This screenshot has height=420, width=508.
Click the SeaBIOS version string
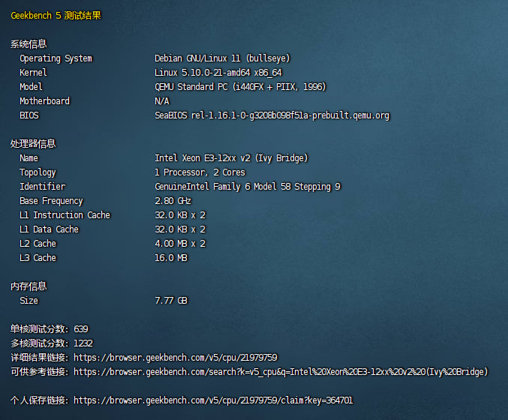click(x=272, y=115)
